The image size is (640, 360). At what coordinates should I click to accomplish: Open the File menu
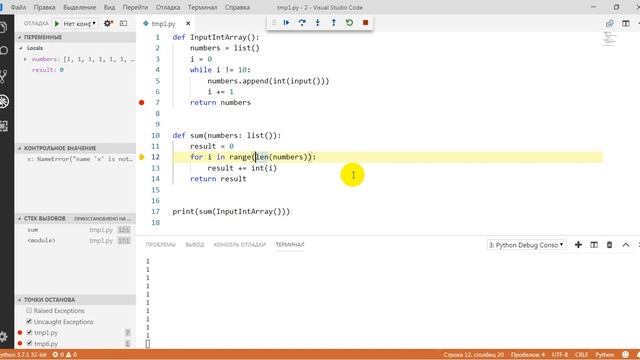tap(18, 7)
